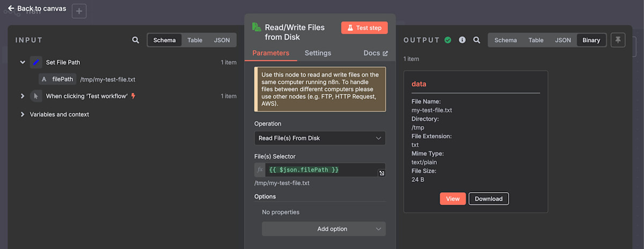Image resolution: width=644 pixels, height=249 pixels.
Task: Switch output view to Schema
Action: pyautogui.click(x=506, y=40)
